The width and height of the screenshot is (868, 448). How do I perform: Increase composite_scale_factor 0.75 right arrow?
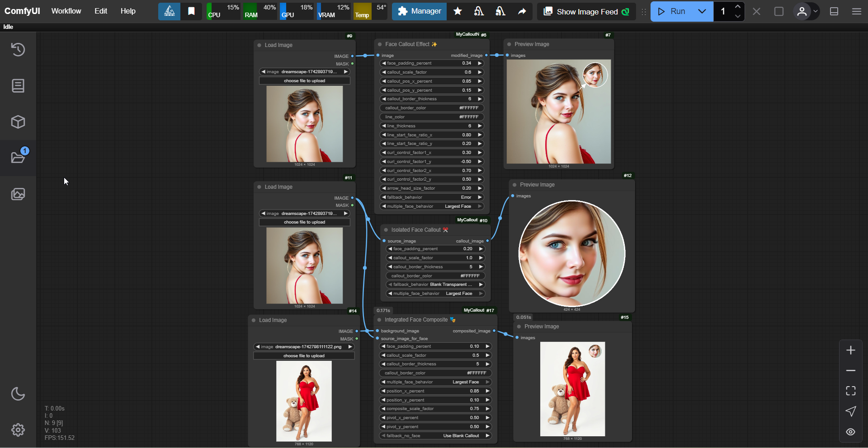[488, 409]
